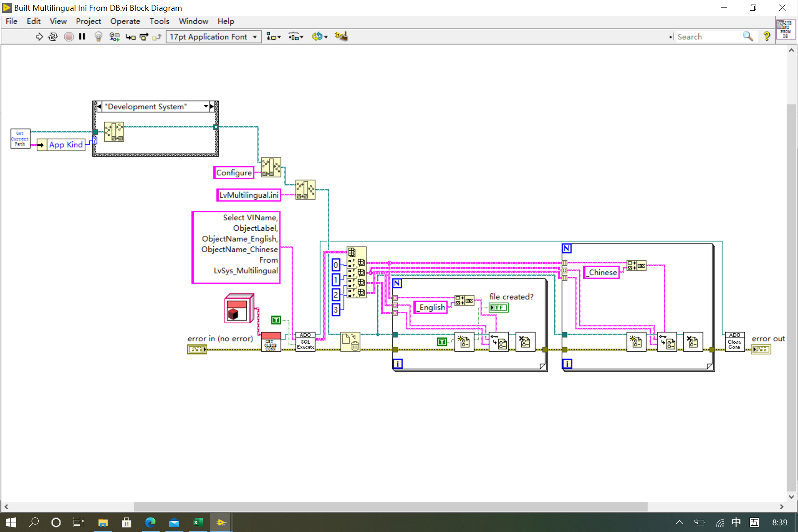Open the Operate menu
This screenshot has height=532, width=798.
(125, 21)
